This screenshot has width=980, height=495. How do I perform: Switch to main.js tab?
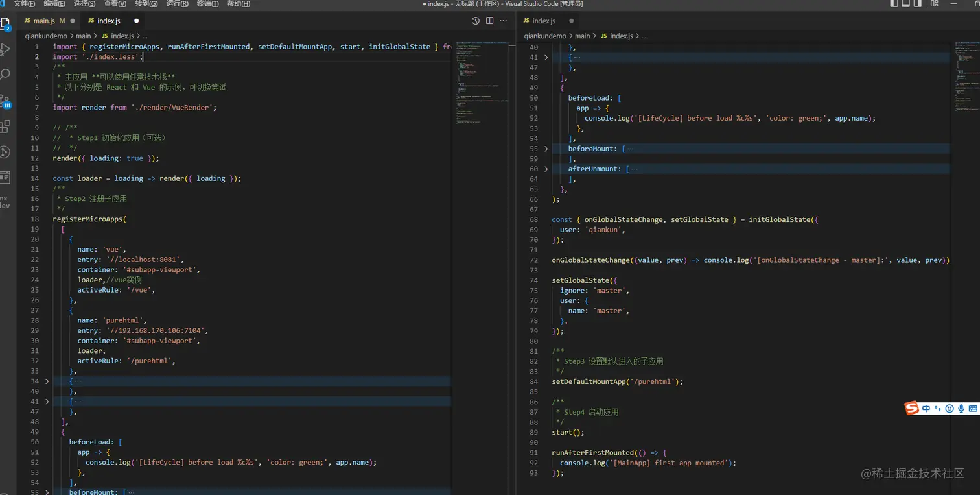pos(49,21)
